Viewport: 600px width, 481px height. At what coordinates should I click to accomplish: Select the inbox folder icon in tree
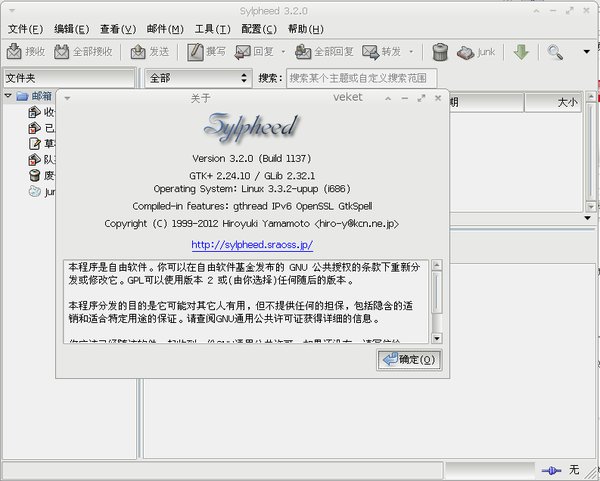[x=34, y=112]
